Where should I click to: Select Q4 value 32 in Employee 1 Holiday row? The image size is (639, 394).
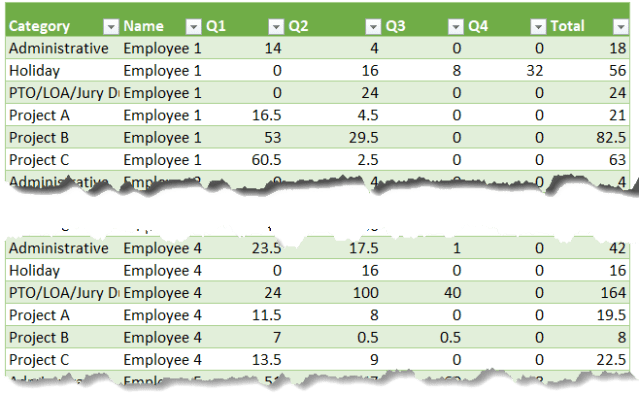tap(535, 71)
